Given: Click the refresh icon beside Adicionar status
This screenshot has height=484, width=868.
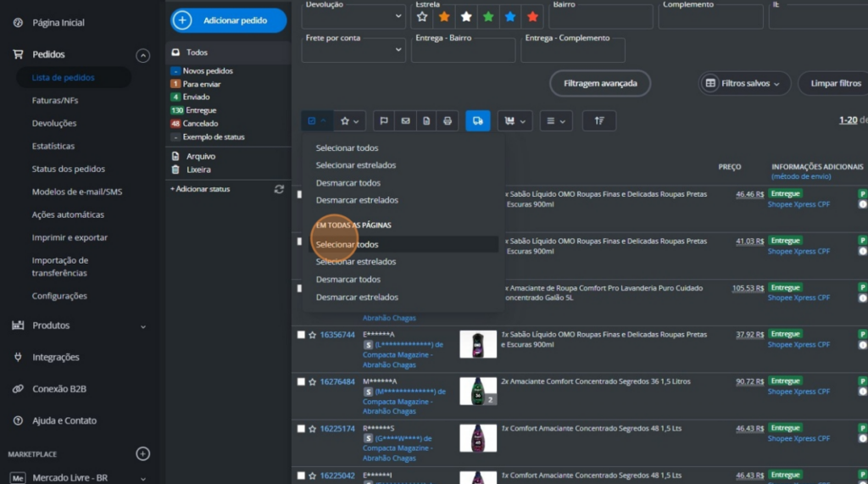Looking at the screenshot, I should click(279, 189).
